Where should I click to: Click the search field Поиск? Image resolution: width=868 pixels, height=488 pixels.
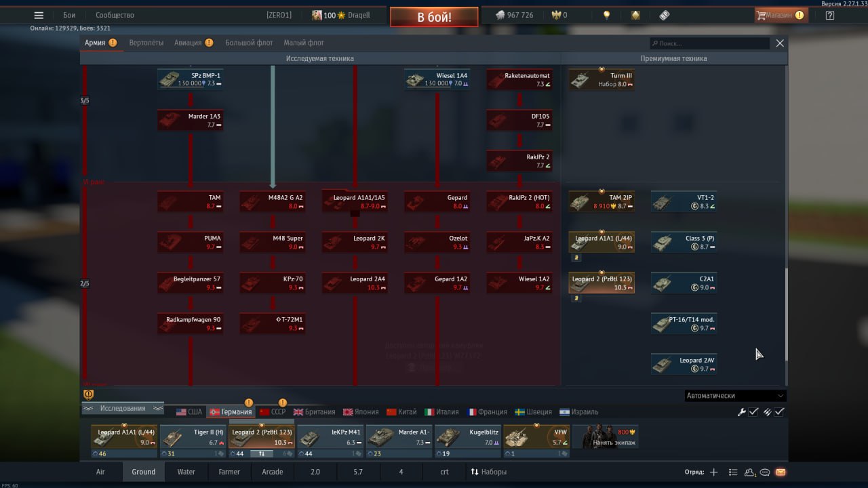pyautogui.click(x=709, y=43)
